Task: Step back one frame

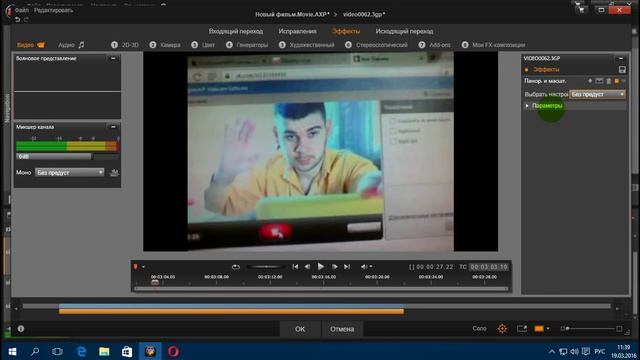Action: click(x=307, y=267)
